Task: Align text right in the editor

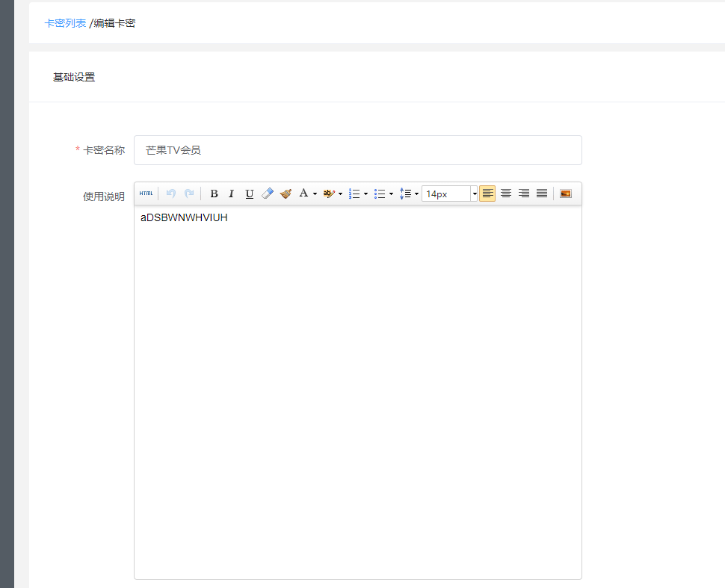Action: click(524, 194)
